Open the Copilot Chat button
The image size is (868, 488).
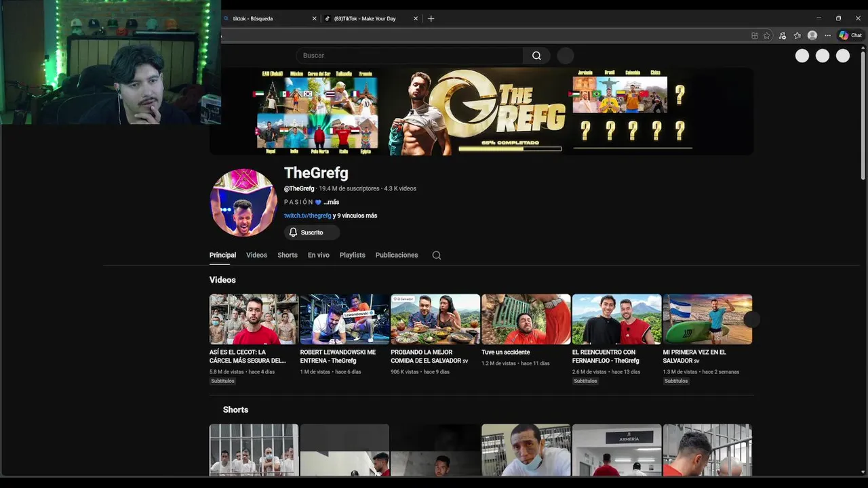click(850, 35)
